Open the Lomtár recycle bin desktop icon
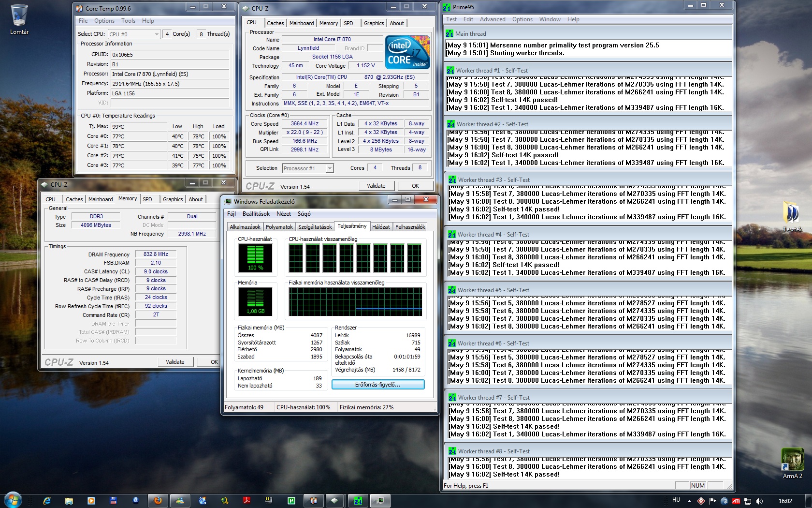Viewport: 812px width, 508px height. (x=19, y=19)
